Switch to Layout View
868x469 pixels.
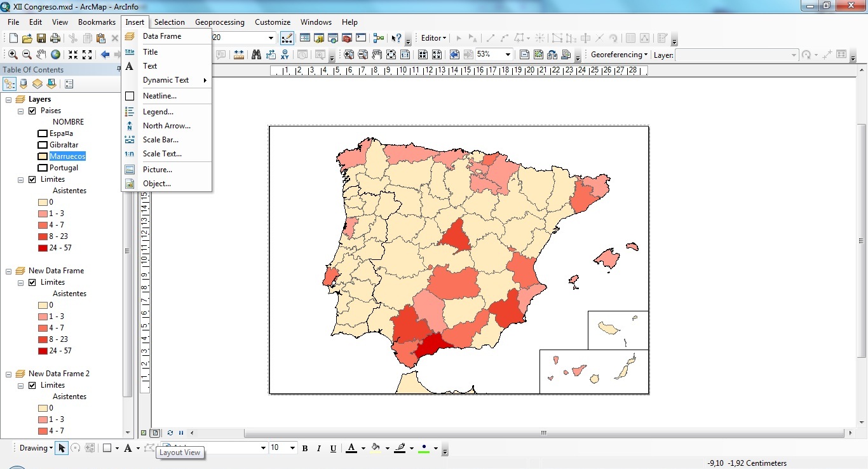pos(155,432)
